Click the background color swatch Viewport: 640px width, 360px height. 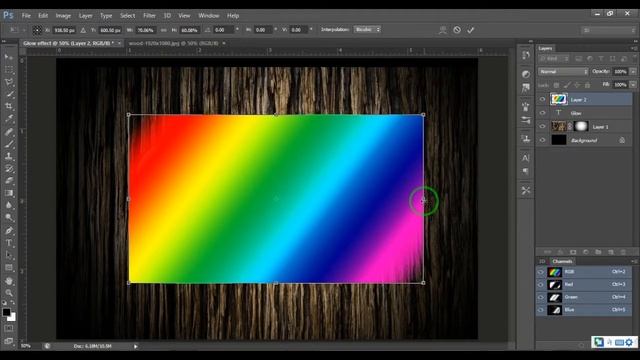coord(12,318)
